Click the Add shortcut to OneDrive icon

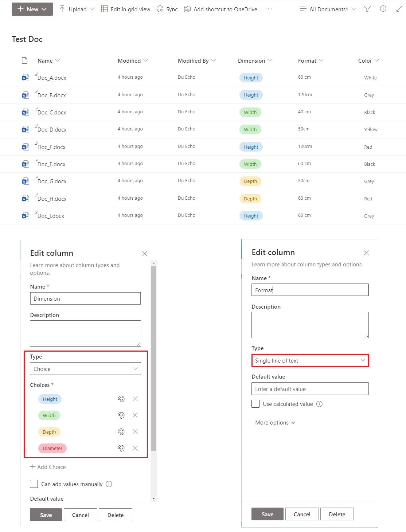[x=187, y=9]
